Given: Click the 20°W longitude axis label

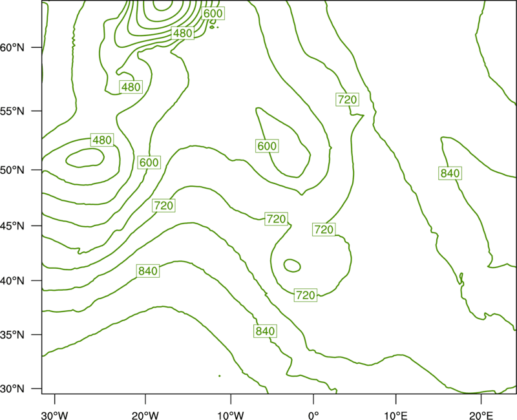Looking at the screenshot, I should pos(145,415).
